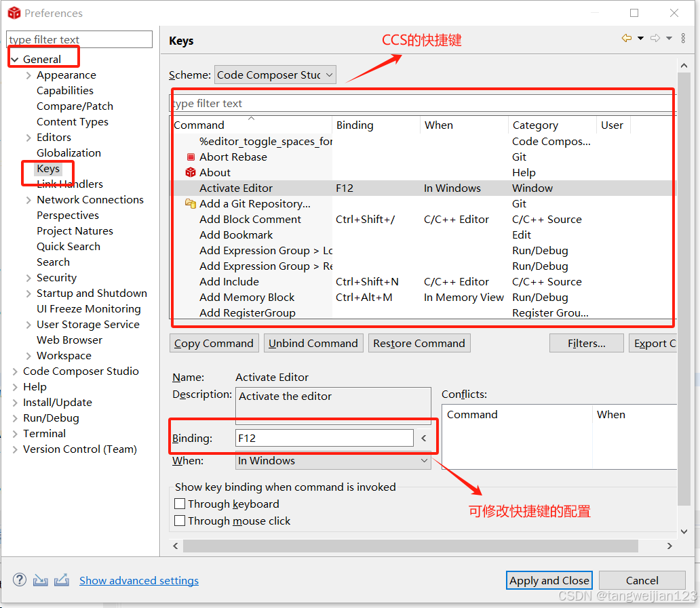The image size is (700, 608).
Task: Open the back history dropdown arrow
Action: [x=640, y=39]
